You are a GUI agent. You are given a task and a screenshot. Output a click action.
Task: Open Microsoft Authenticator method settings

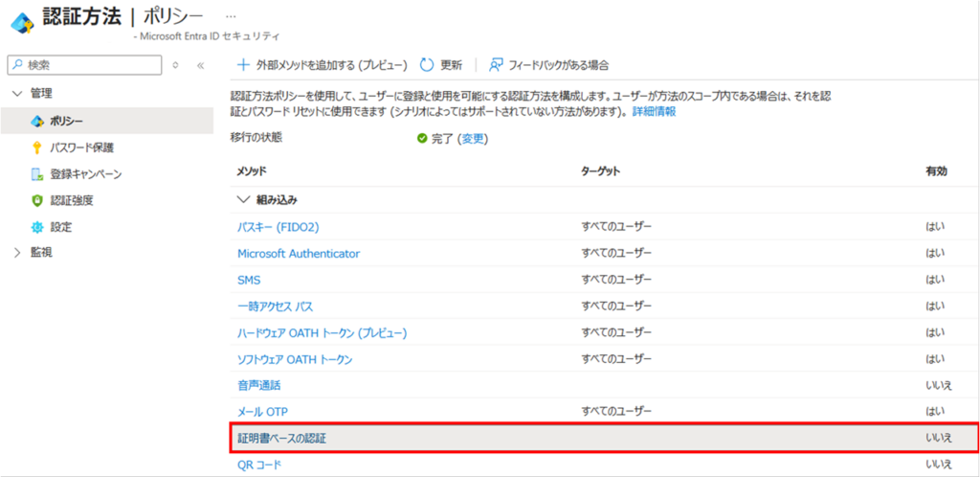click(x=299, y=254)
